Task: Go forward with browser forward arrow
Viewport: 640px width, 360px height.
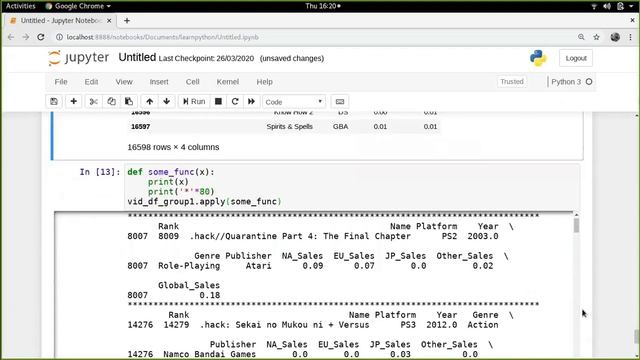Action: tap(26, 37)
